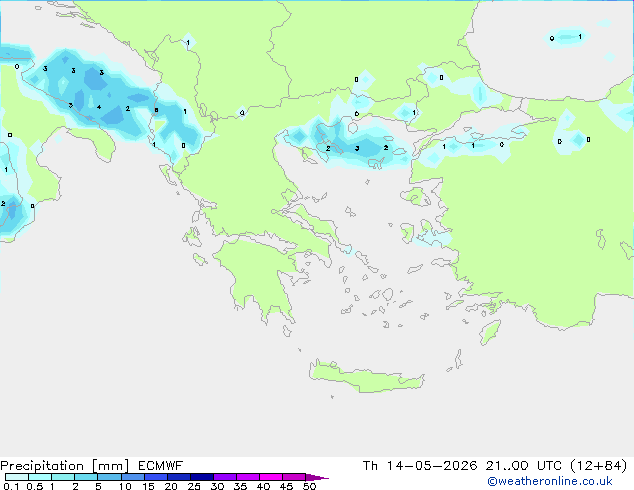Click the 0.1–0.5 mm lightest legend swatch
Image resolution: width=634 pixels, height=490 pixels.
[17, 477]
